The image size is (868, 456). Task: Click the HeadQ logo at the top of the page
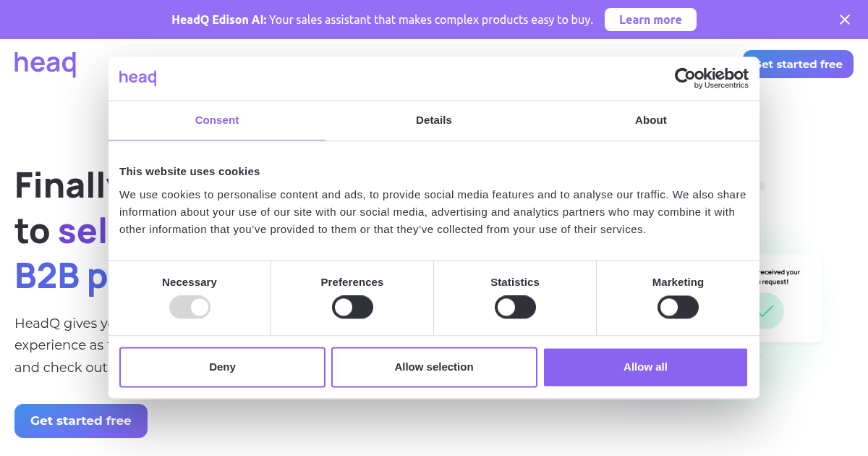45,62
